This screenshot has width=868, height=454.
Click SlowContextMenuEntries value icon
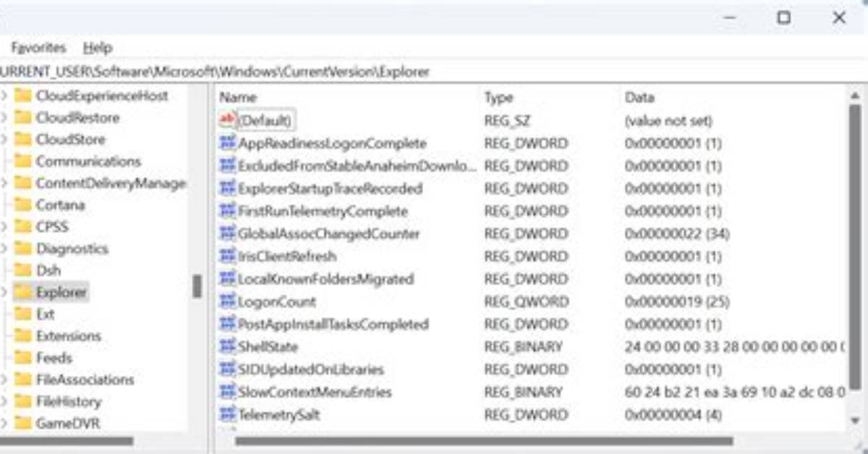point(228,392)
